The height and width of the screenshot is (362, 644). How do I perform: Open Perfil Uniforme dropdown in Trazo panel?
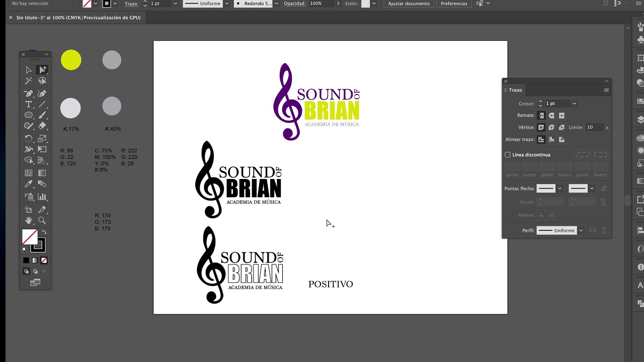coord(581,230)
